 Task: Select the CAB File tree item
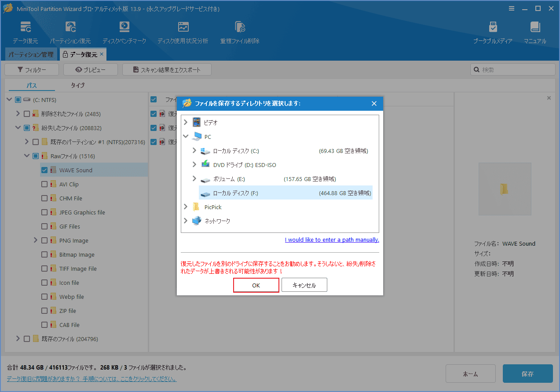[x=70, y=325]
